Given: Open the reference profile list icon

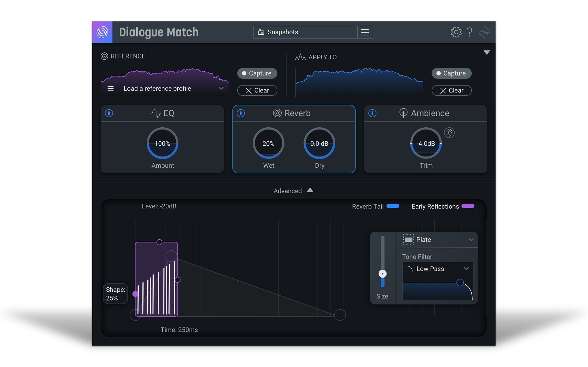Looking at the screenshot, I should tap(111, 89).
